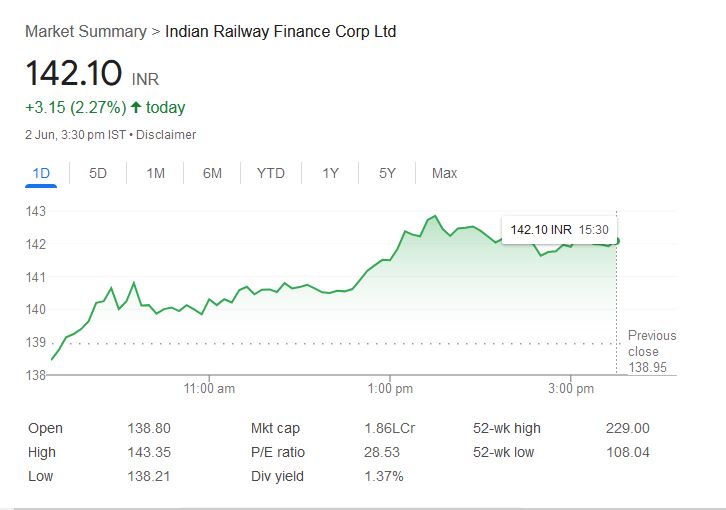Open the Disclaimer link
Image resolution: width=726 pixels, height=510 pixels.
166,134
